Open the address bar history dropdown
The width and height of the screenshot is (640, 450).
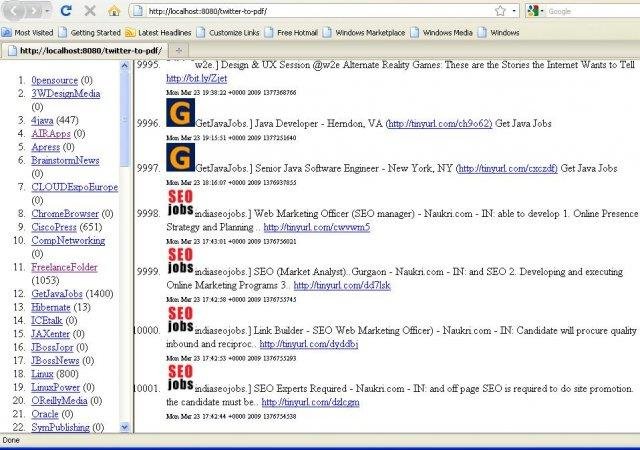[x=514, y=11]
